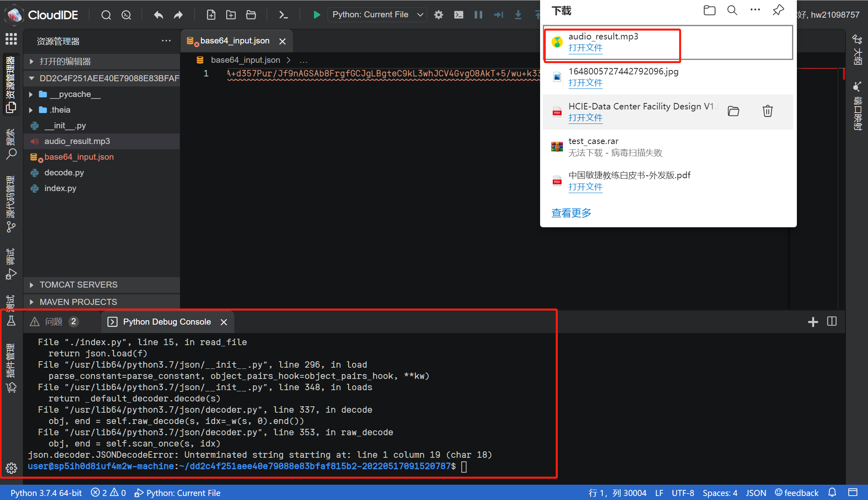
Task: Click the 查看更多 link in downloads
Action: pyautogui.click(x=571, y=213)
